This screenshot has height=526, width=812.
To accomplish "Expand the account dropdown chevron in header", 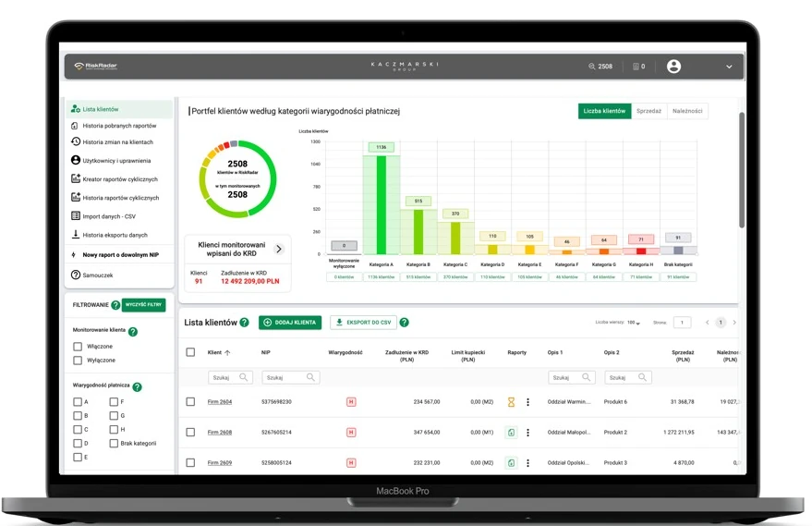I will tap(729, 67).
